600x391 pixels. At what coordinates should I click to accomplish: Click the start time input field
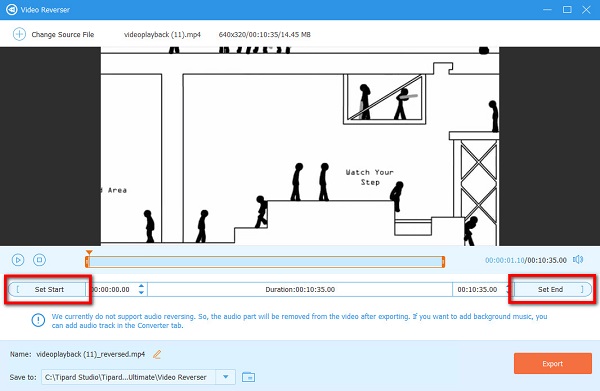tap(113, 290)
